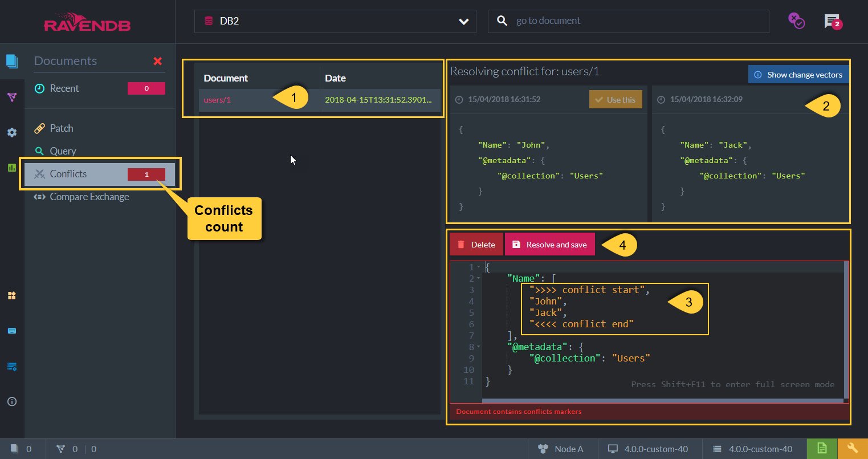Viewport: 868px width, 459px height.
Task: Click the search magnifier icon
Action: [x=502, y=21]
